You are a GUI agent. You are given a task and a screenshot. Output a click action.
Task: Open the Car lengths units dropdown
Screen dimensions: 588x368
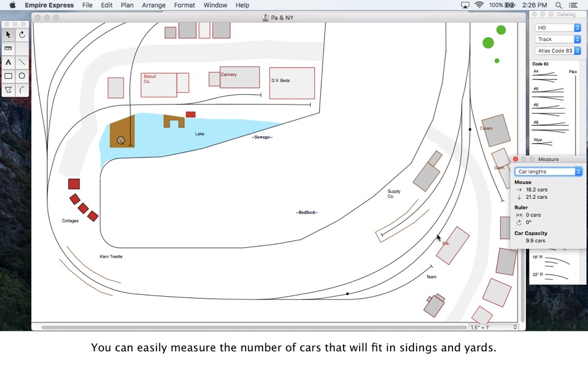548,172
